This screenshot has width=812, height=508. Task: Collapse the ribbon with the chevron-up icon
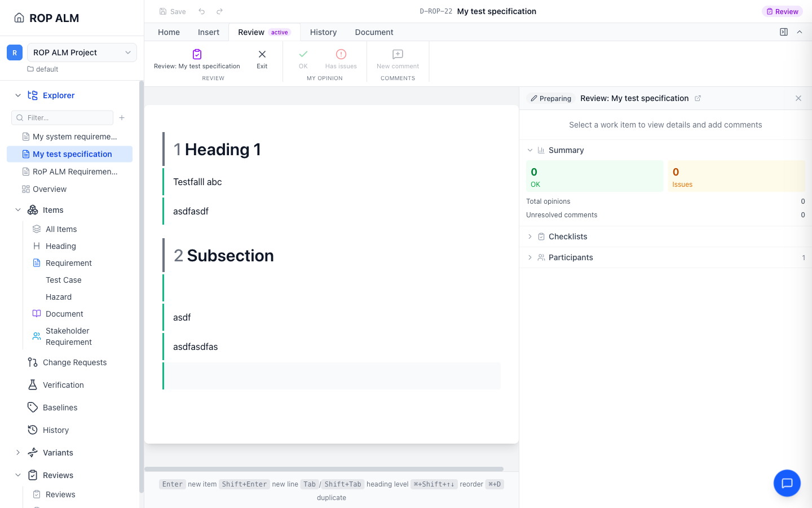800,32
